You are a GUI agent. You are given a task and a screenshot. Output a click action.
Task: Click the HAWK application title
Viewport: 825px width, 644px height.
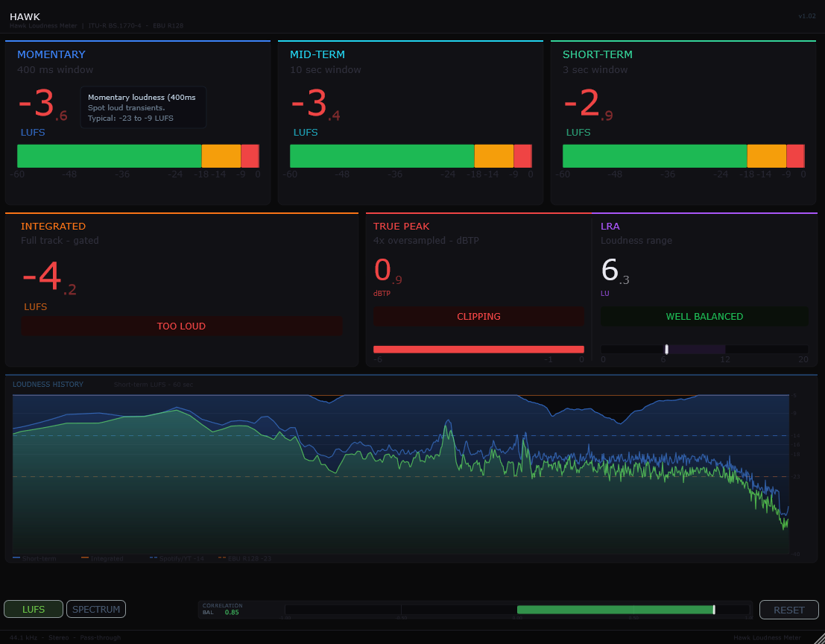(x=25, y=16)
